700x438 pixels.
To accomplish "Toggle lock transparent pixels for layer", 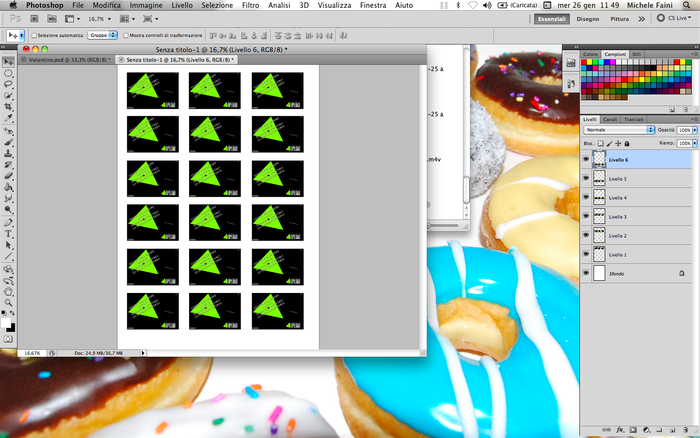I will [601, 143].
